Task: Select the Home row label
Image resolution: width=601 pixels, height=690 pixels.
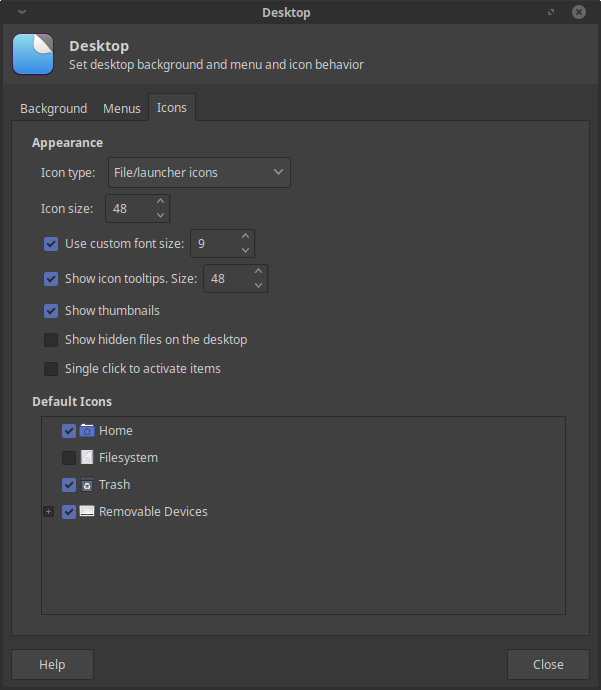Action: pos(116,430)
